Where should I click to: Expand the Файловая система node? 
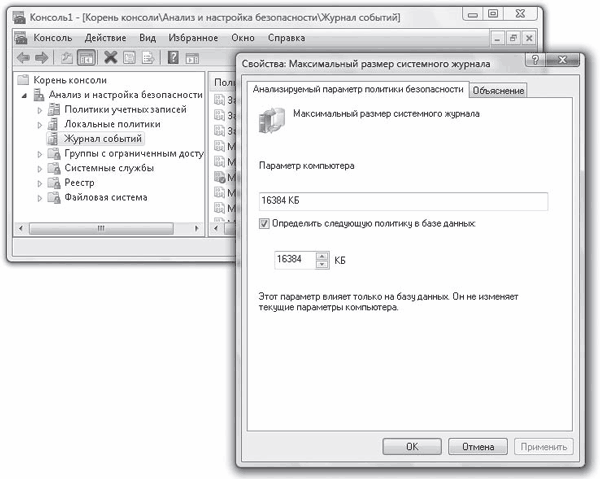[x=39, y=198]
